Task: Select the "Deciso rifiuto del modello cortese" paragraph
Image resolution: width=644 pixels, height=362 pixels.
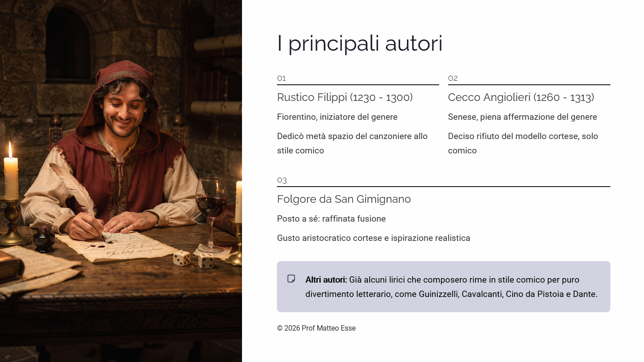Action: click(x=523, y=143)
